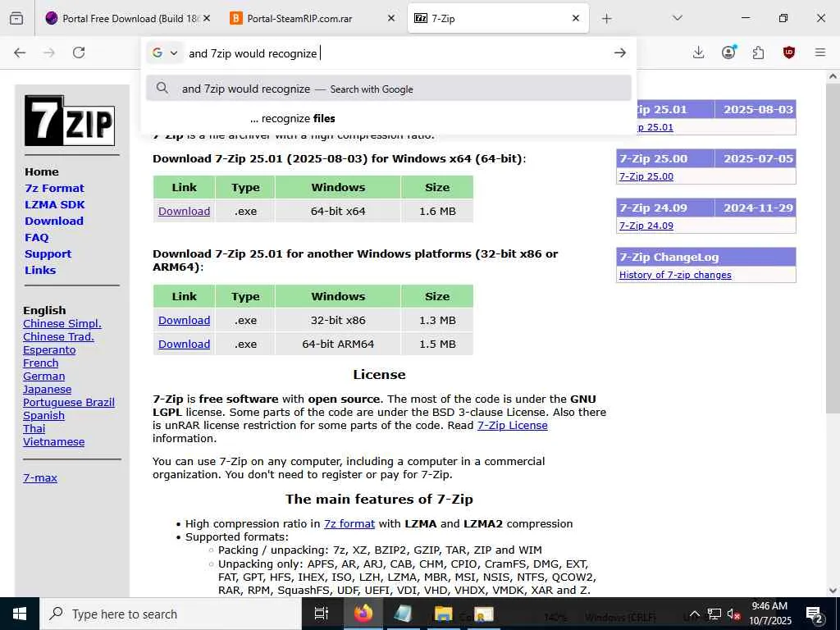Switch language to French

tap(41, 363)
